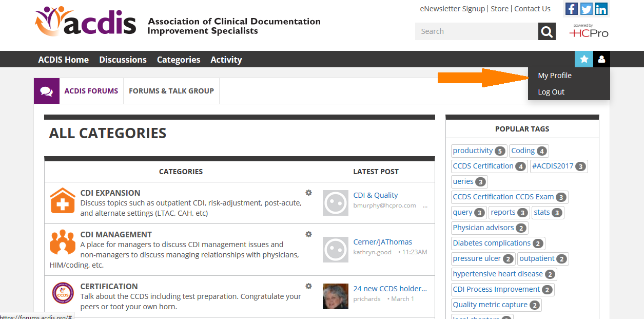Open the Facebook page icon
This screenshot has height=319, width=644.
click(x=571, y=9)
